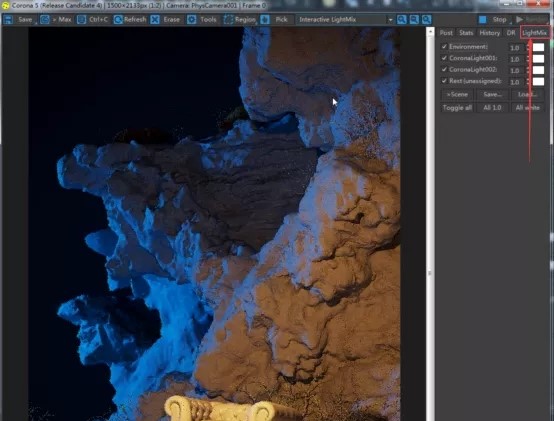Switch to the History tab
The height and width of the screenshot is (421, 554).
pyautogui.click(x=489, y=33)
